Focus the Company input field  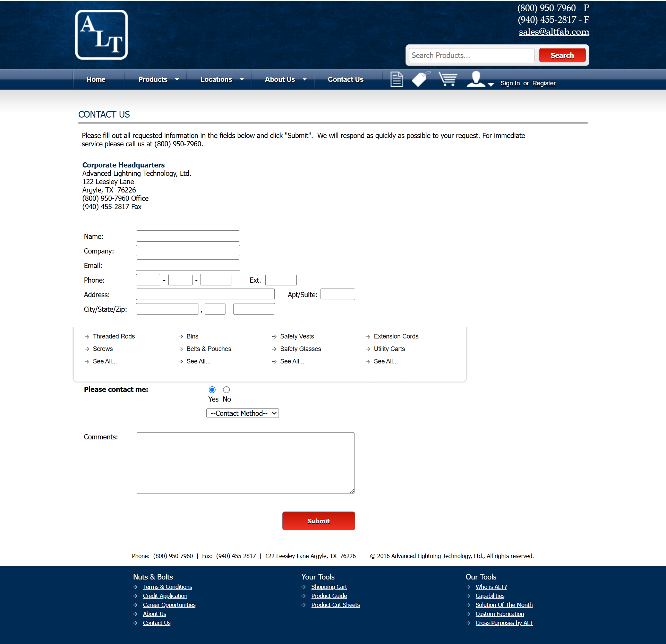[x=188, y=250]
